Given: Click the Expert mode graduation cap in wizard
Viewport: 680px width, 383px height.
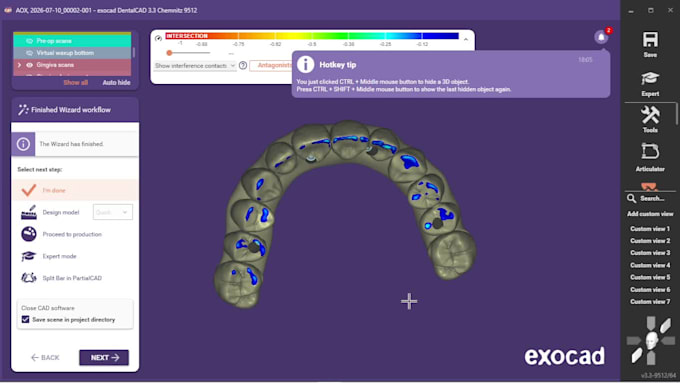Looking at the screenshot, I should pyautogui.click(x=29, y=256).
